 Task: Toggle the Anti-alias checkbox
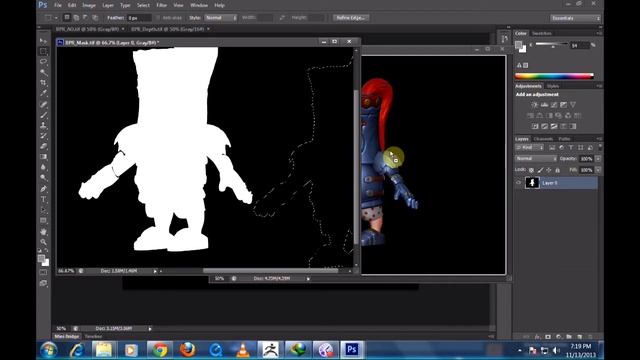158,18
